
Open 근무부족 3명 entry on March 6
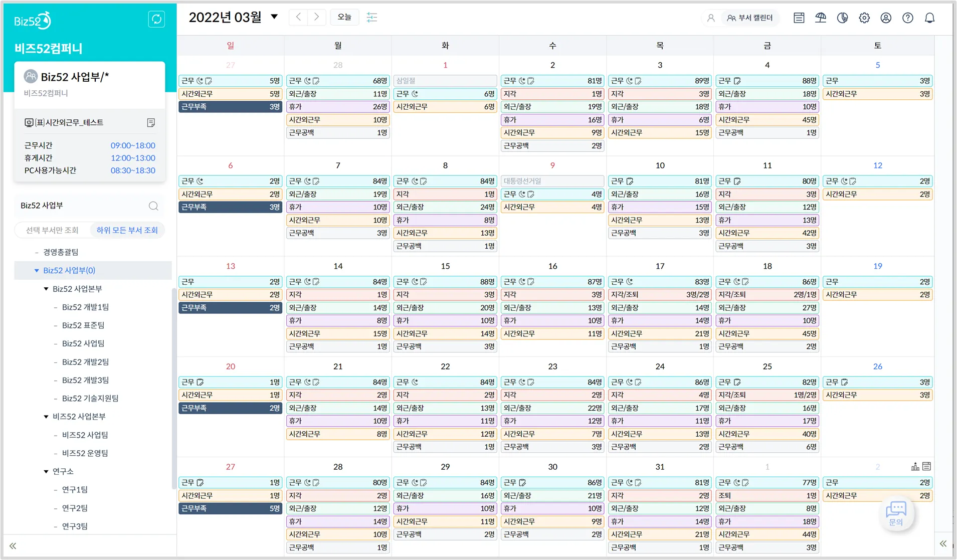tap(230, 207)
